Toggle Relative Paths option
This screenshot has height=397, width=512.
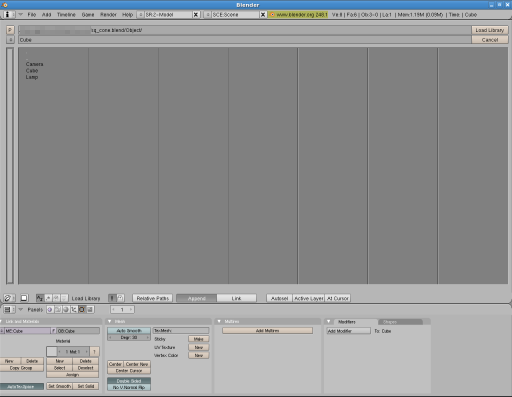[152, 298]
